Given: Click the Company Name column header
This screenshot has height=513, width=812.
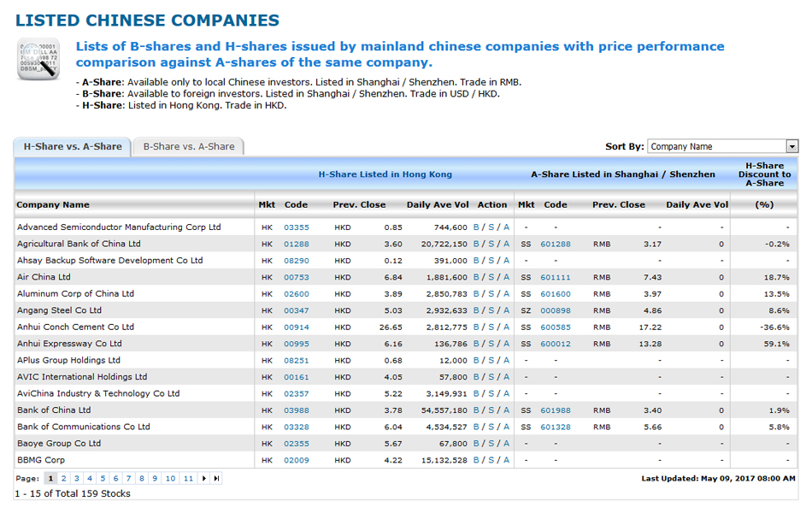Looking at the screenshot, I should tap(53, 204).
